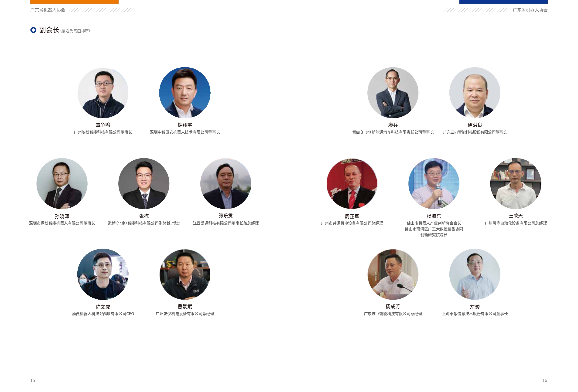Select the photo of 陈文成

(103, 274)
